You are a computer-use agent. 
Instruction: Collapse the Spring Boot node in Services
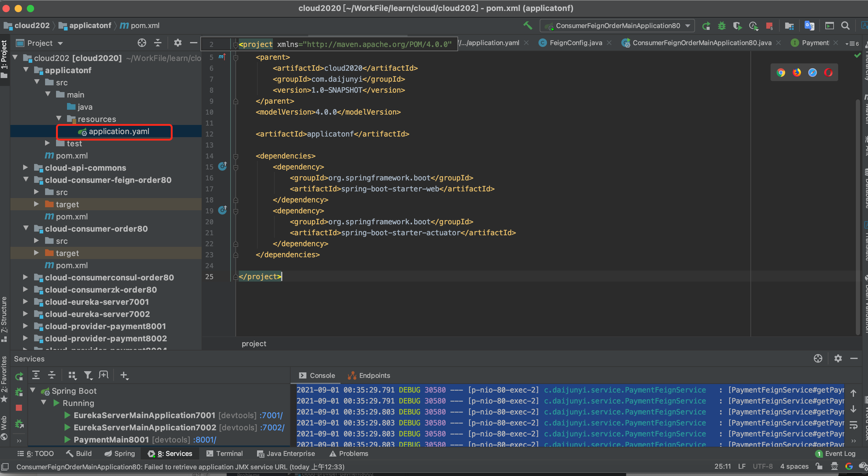coord(33,390)
